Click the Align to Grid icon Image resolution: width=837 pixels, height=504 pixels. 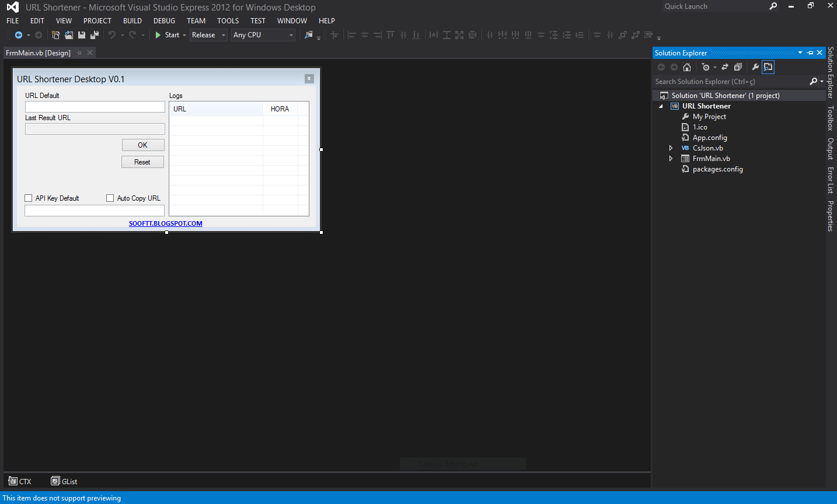click(334, 35)
